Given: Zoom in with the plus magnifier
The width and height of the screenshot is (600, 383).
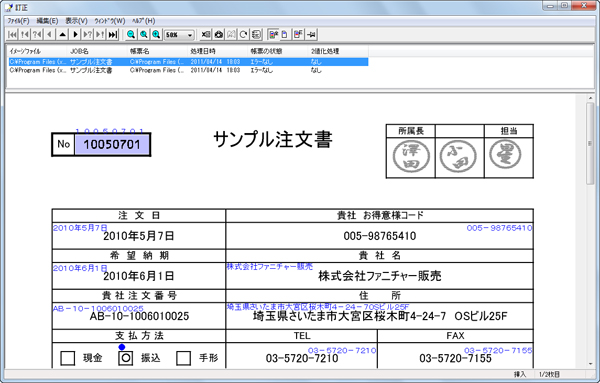Looking at the screenshot, I should (156, 34).
